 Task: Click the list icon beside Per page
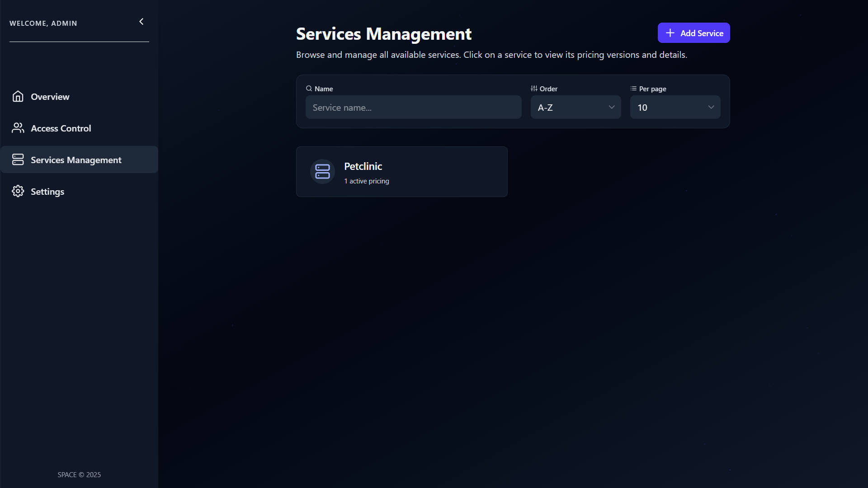pos(633,89)
